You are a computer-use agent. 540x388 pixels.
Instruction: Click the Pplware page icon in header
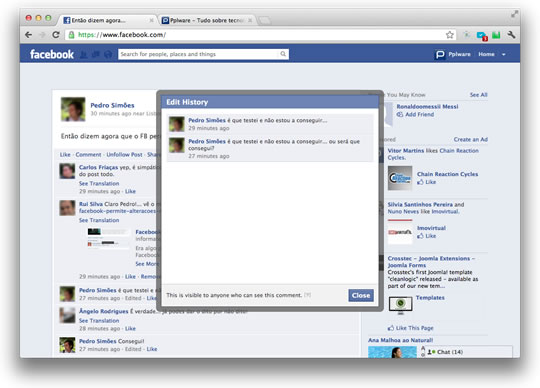tap(440, 54)
